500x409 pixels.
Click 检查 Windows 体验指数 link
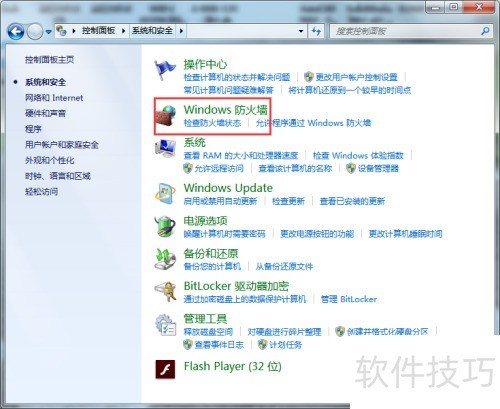pos(358,155)
